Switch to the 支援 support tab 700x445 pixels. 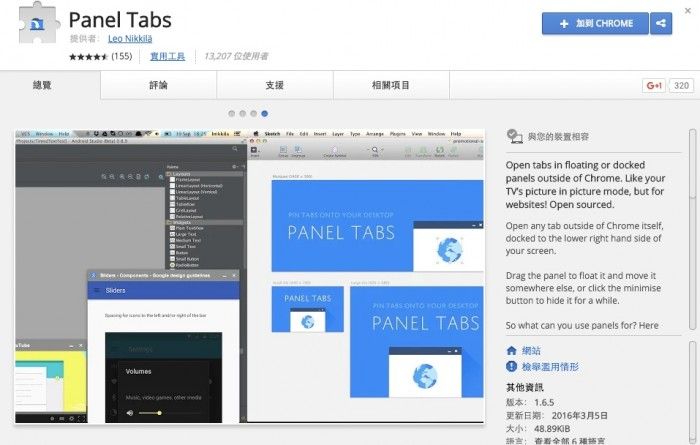pyautogui.click(x=275, y=85)
